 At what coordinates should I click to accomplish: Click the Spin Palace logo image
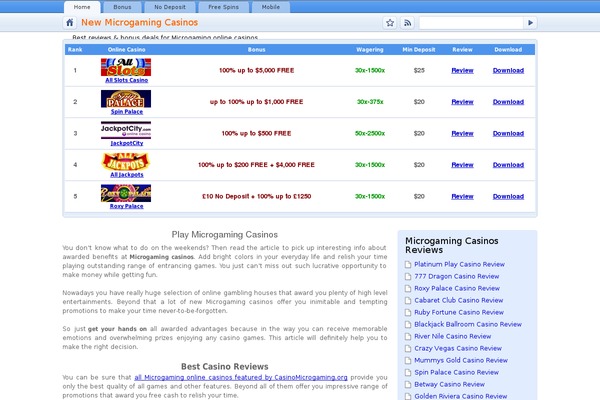(x=126, y=99)
